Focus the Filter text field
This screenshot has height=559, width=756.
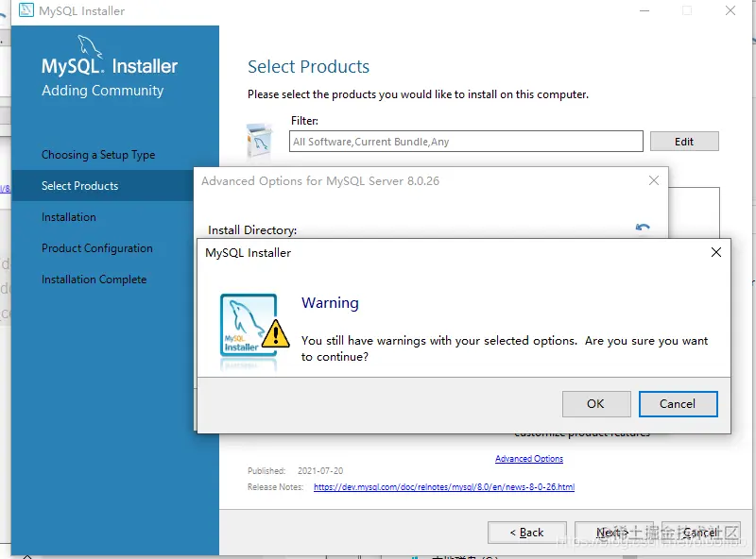[466, 142]
